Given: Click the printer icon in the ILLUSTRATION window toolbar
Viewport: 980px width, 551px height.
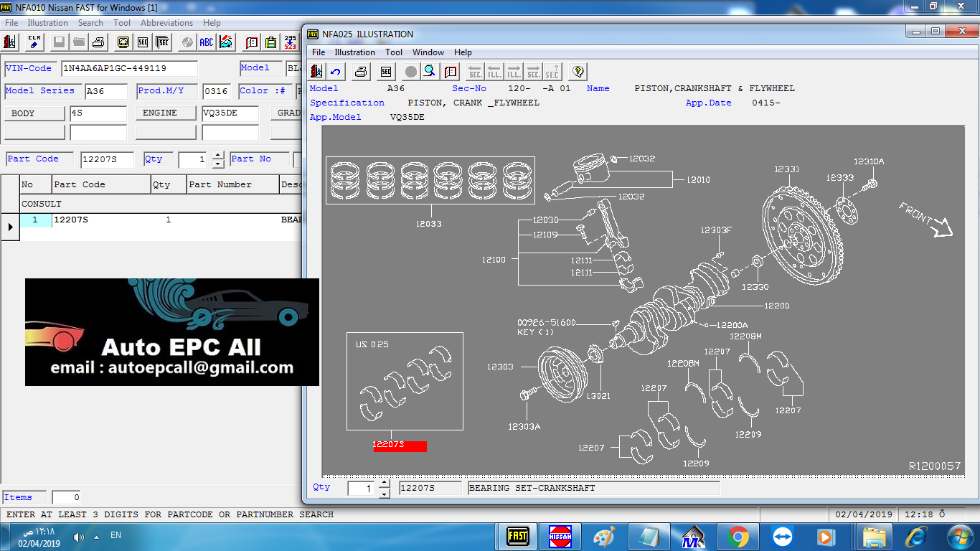Looking at the screenshot, I should [361, 71].
